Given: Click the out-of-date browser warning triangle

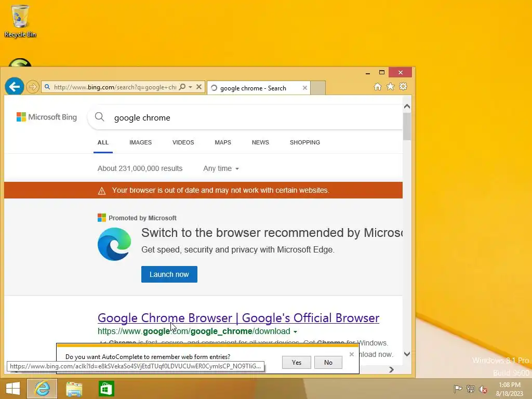Looking at the screenshot, I should (x=102, y=191).
